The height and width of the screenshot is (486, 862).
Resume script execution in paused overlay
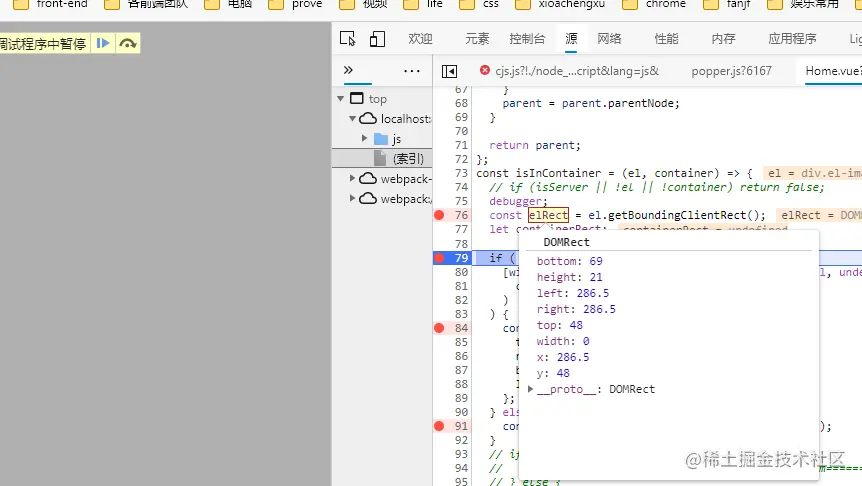pyautogui.click(x=103, y=43)
